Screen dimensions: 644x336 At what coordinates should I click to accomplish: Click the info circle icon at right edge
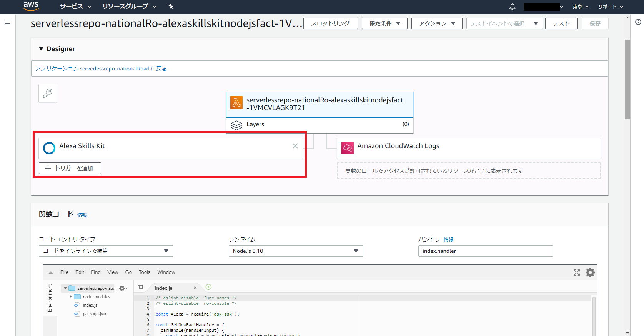pos(638,22)
